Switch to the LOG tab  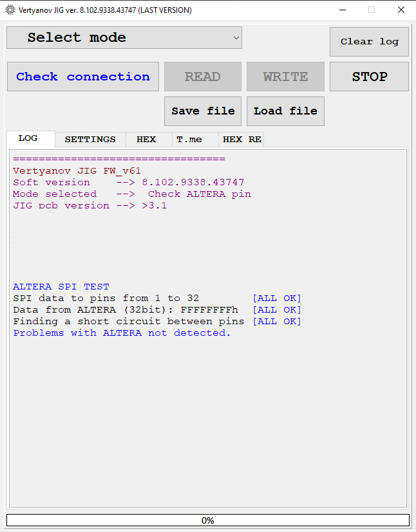pos(30,138)
